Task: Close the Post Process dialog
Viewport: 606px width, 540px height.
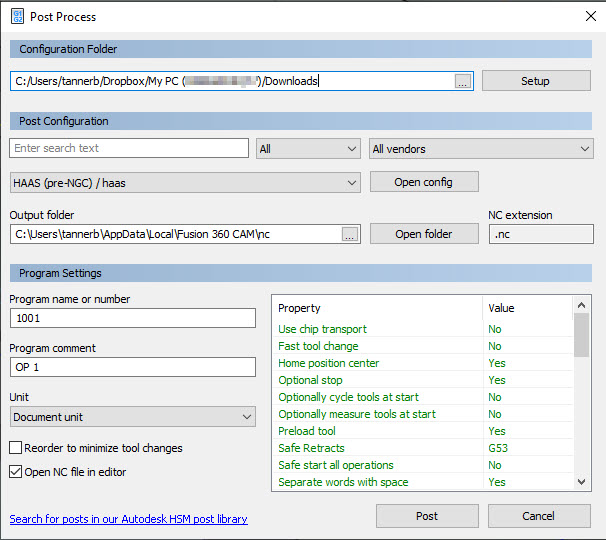Action: [x=589, y=17]
